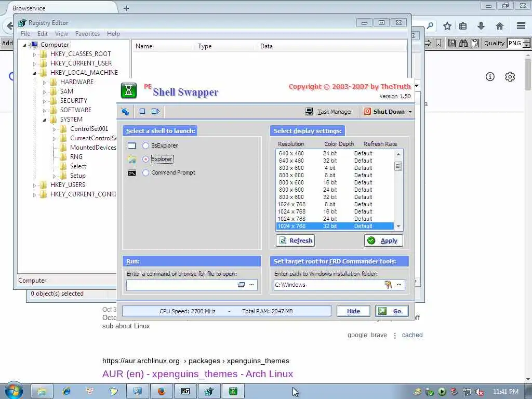Click the display list scrollbar down arrow

coord(398,227)
